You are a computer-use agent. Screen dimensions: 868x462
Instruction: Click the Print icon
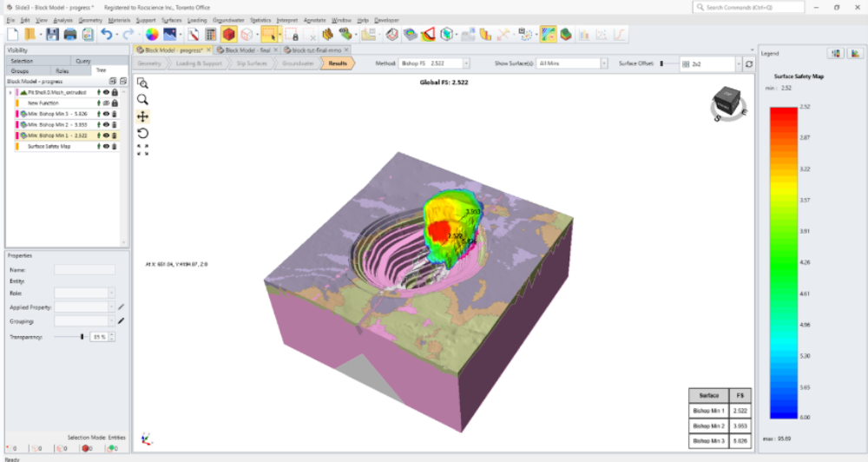pos(69,35)
